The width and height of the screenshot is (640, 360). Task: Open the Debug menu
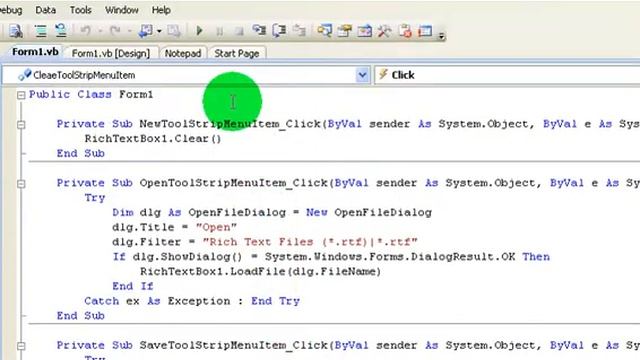click(10, 10)
